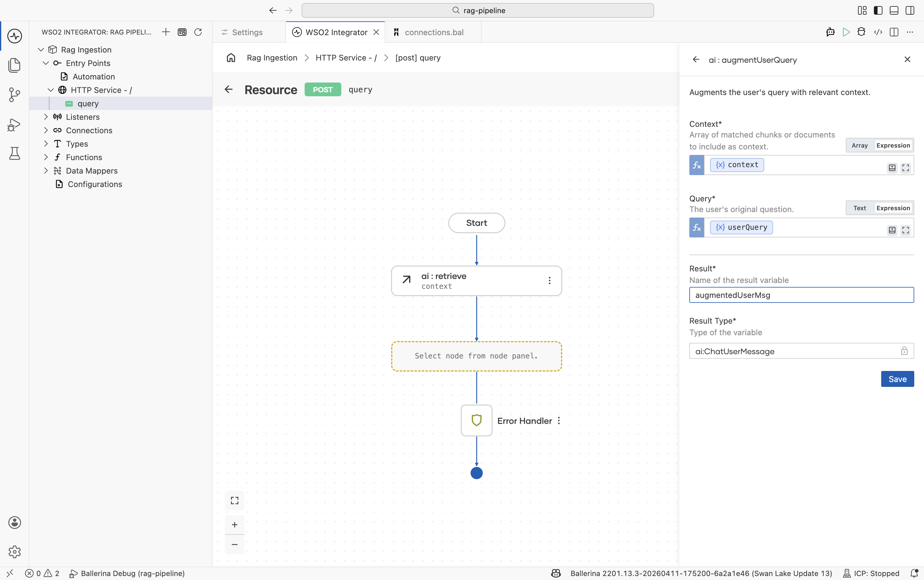Expand the Context field editor
Viewport: 924px width, 580px height.
906,168
